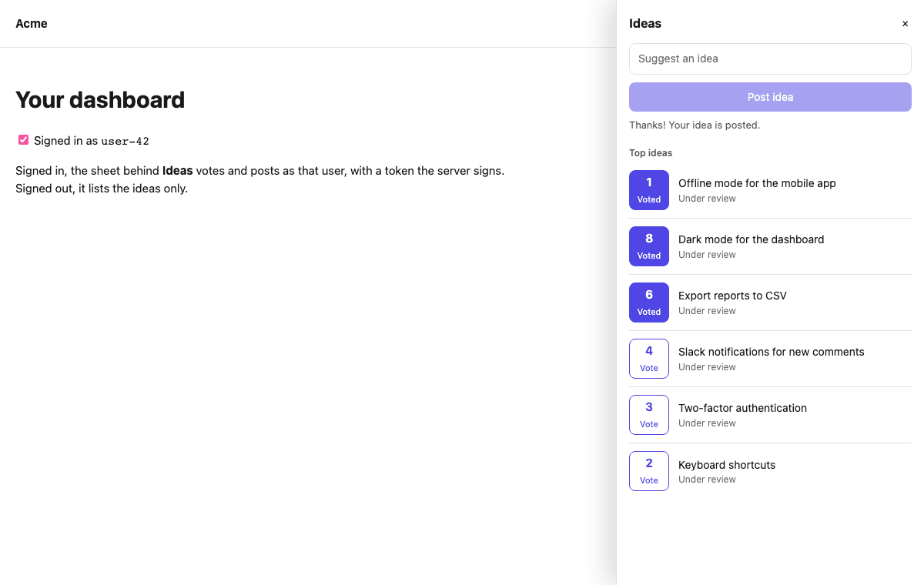Close the Ideas panel
This screenshot has height=585, width=924.
(x=905, y=24)
